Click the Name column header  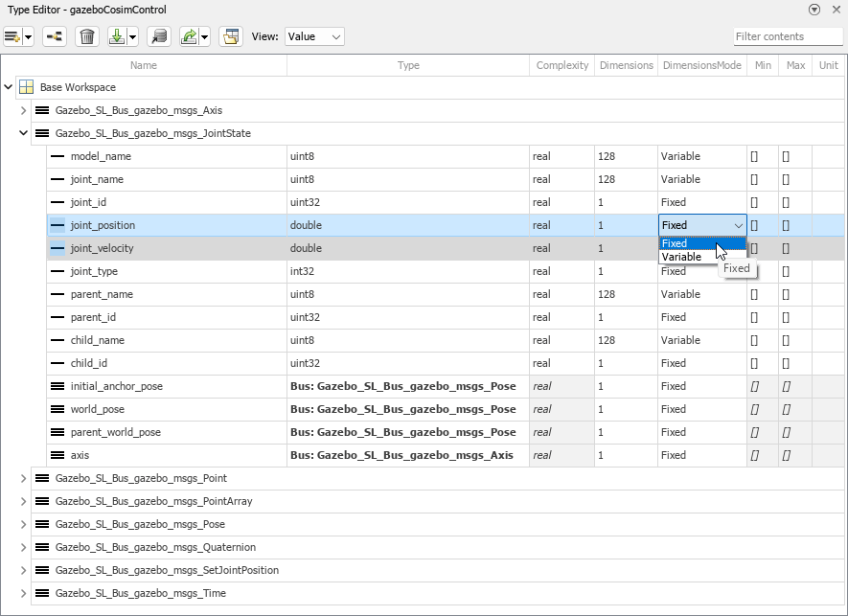[x=143, y=65]
